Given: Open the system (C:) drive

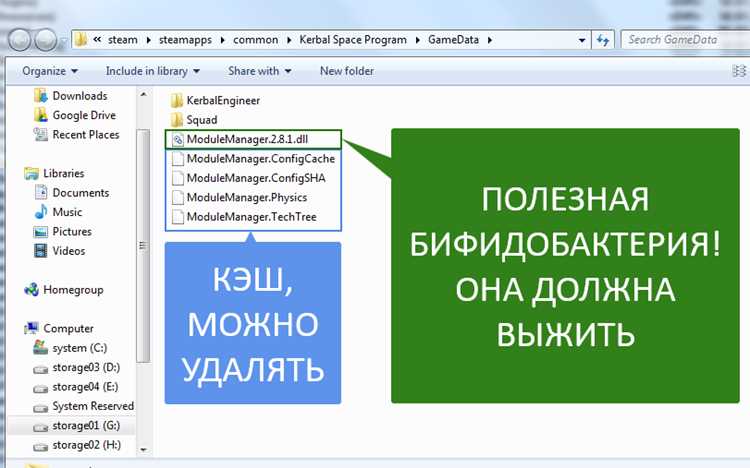Looking at the screenshot, I should (79, 348).
